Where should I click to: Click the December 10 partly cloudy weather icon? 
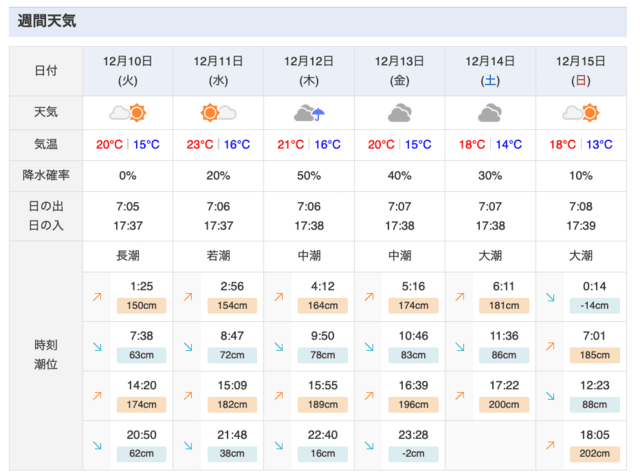pos(128,113)
